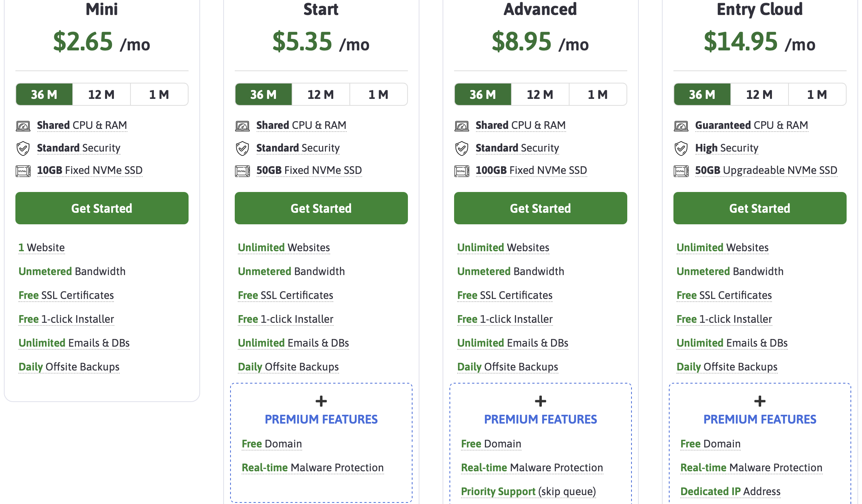Select 36 M billing on Advanced plan
This screenshot has height=504, width=862.
click(483, 95)
